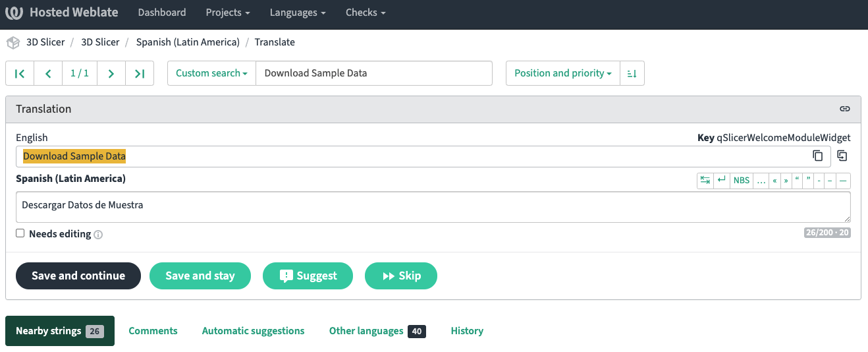Copy the permalink via the chain icon
Screen dimensions: 868x352
[844, 109]
